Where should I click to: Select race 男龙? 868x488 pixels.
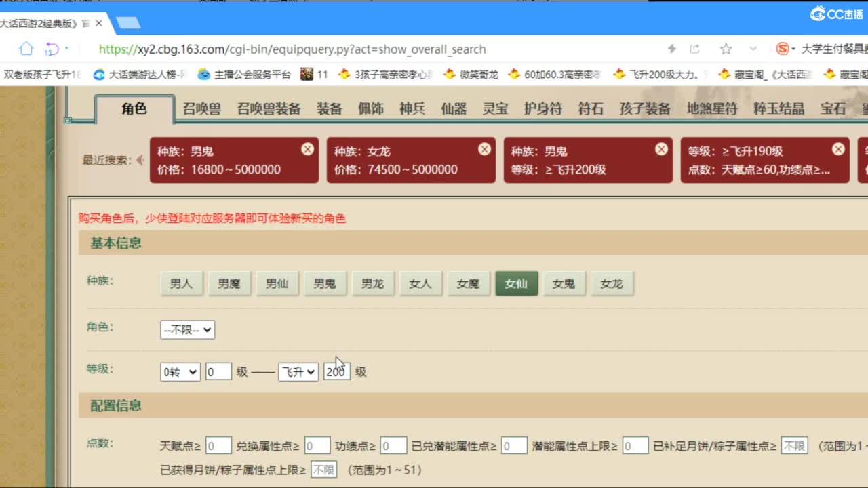(x=372, y=284)
